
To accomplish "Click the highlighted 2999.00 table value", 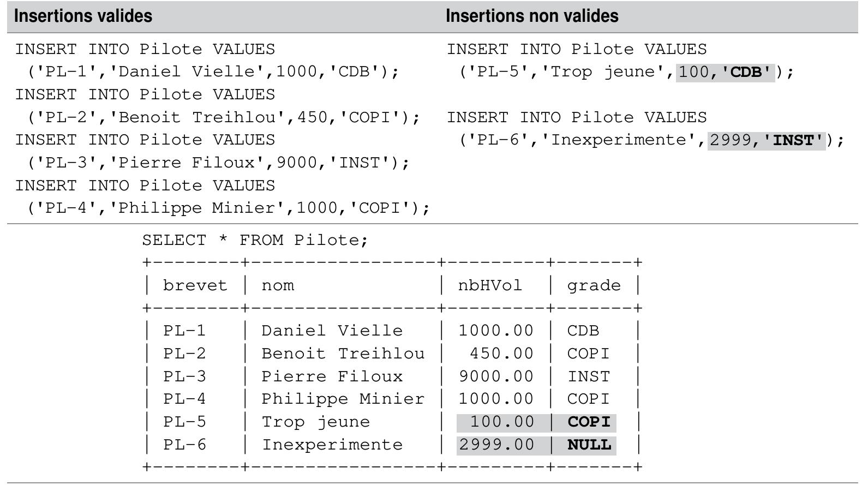I will 496,445.
